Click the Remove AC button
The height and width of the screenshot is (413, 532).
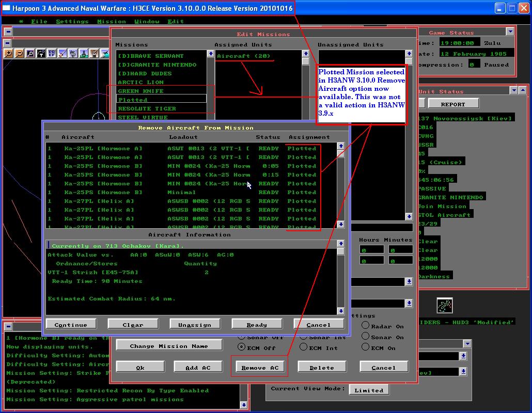[260, 367]
